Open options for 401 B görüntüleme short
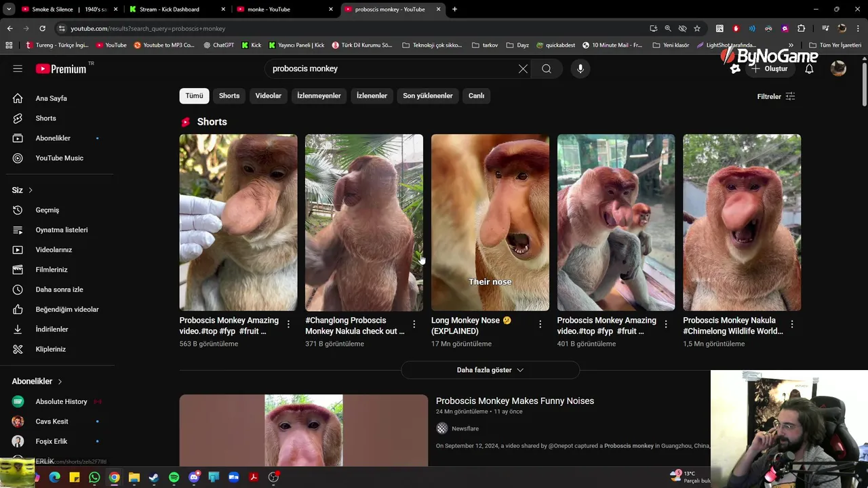This screenshot has height=488, width=868. (x=665, y=324)
